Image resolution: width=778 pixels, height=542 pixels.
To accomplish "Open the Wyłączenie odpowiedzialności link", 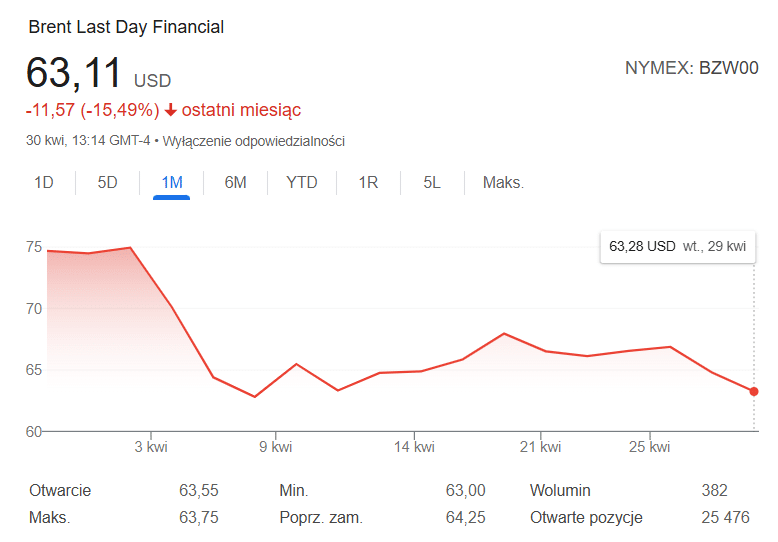I will point(253,141).
